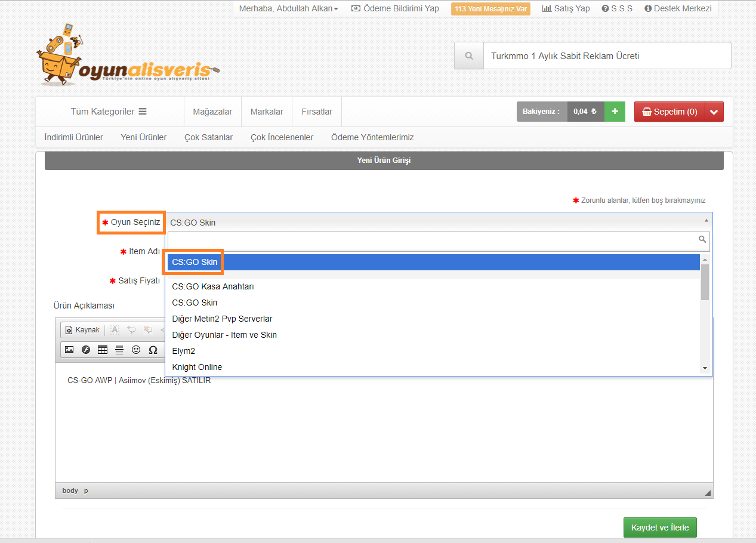Open the Sepetim (0) cart
Image resolution: width=756 pixels, height=543 pixels.
point(669,112)
